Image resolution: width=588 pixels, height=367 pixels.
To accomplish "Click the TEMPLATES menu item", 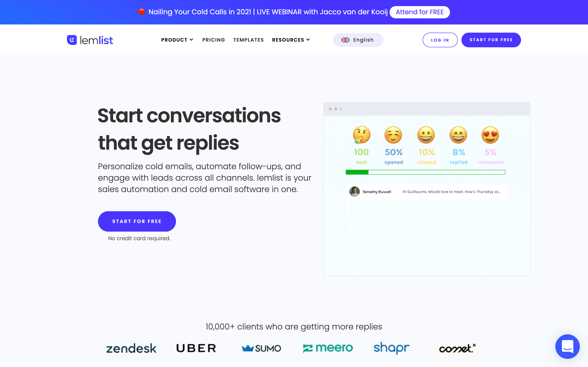I will coord(248,40).
